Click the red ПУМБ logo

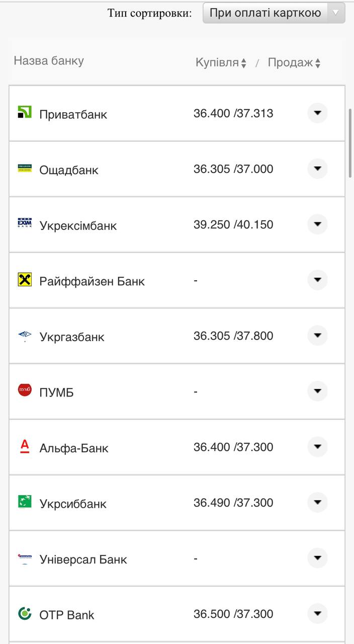pyautogui.click(x=24, y=390)
